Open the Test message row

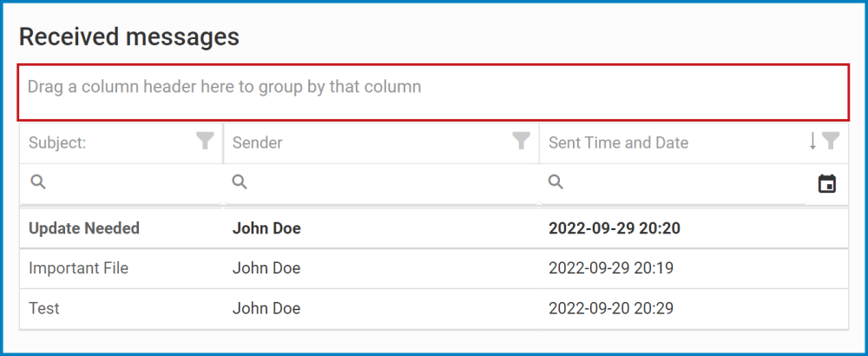click(433, 308)
